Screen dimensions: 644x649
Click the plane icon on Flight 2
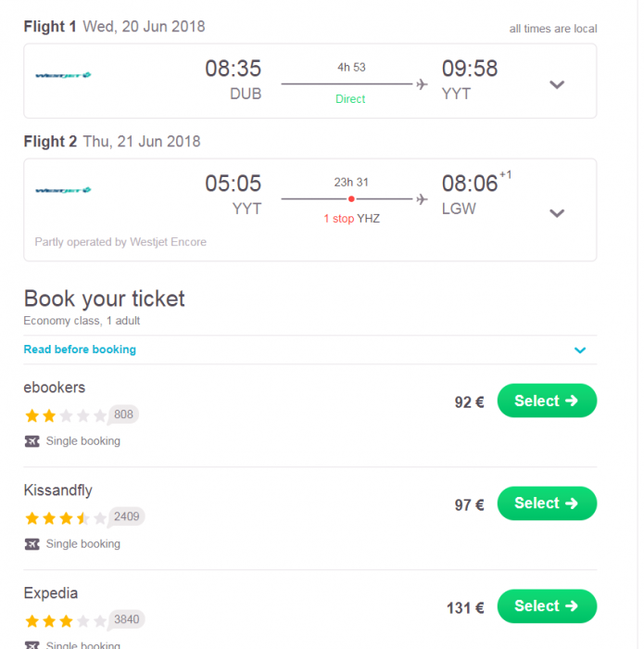coord(422,199)
